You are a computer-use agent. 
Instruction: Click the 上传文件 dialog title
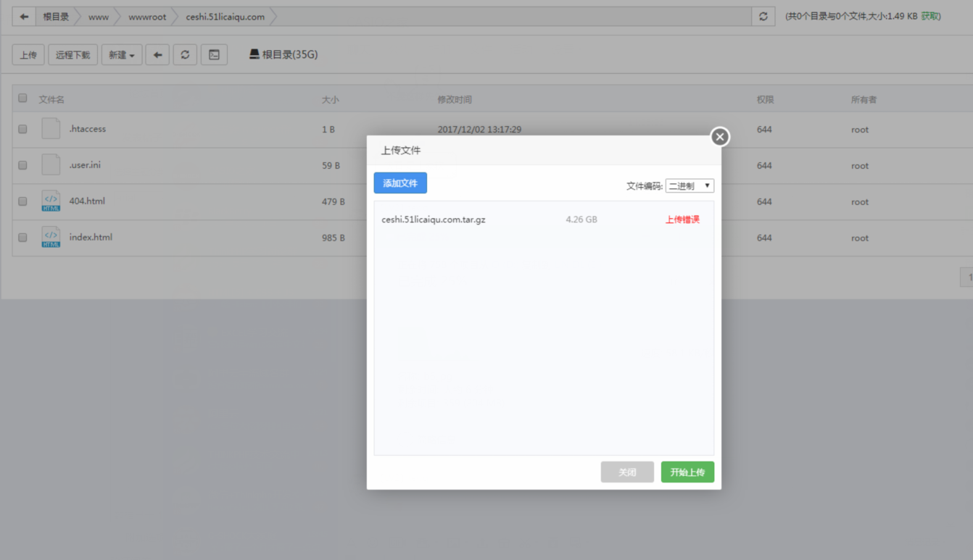[401, 151]
